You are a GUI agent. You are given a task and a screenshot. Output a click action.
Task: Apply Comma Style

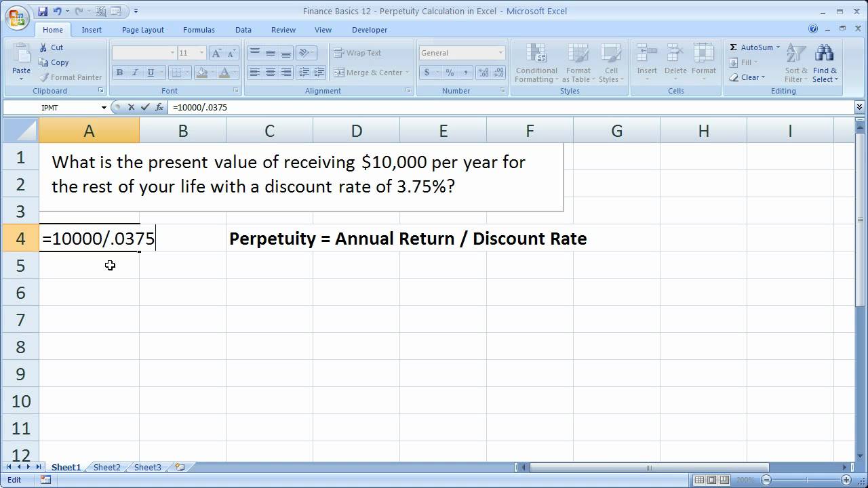pos(465,73)
